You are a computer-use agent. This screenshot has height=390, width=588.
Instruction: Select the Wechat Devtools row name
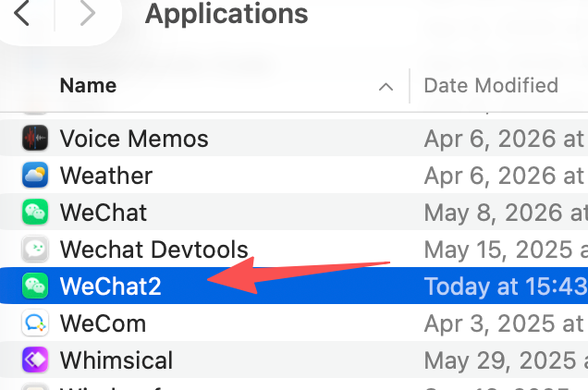(153, 250)
